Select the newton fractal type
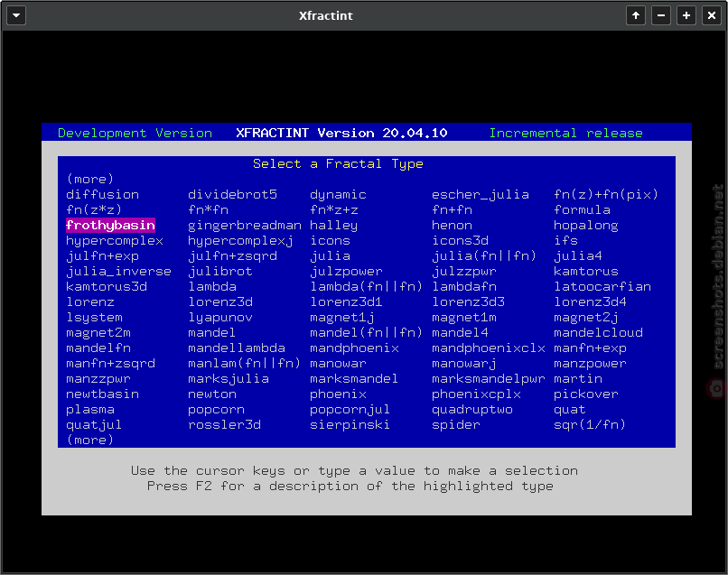Viewport: 728px width, 575px height. (212, 394)
